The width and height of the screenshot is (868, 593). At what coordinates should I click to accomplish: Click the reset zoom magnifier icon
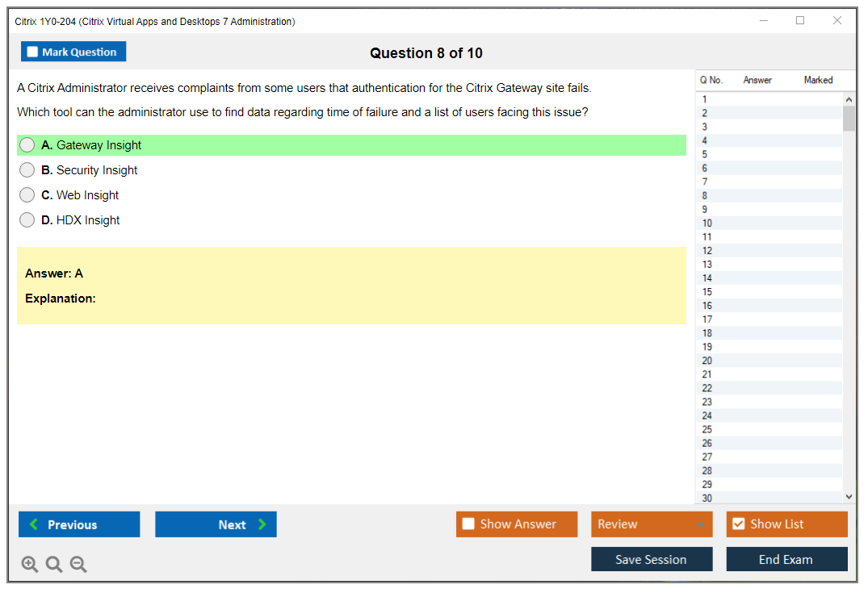click(x=54, y=565)
